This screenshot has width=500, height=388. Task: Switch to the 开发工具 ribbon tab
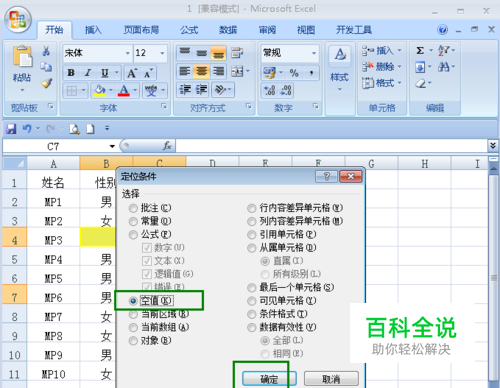(x=354, y=30)
